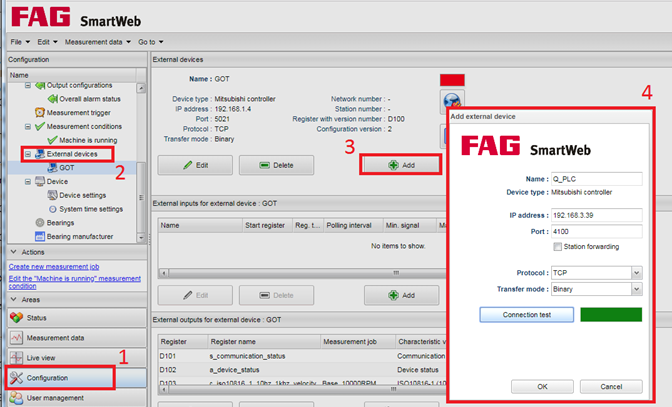
Task: Open the Transfer mode dropdown
Action: pyautogui.click(x=636, y=289)
